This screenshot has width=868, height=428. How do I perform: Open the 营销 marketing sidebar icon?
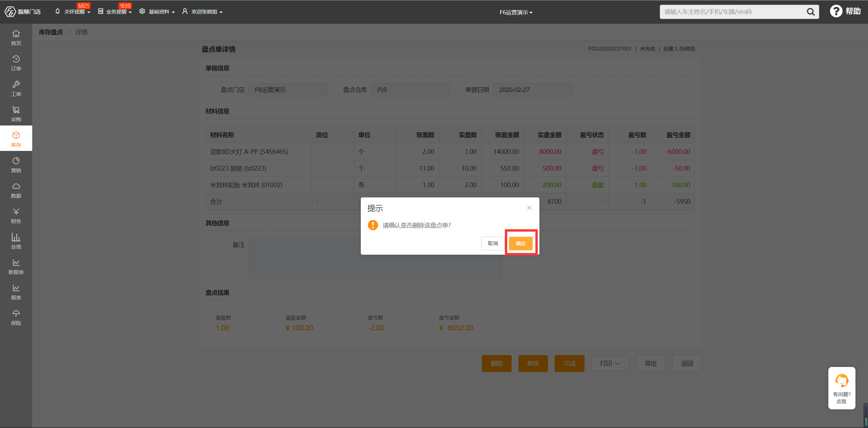[16, 164]
